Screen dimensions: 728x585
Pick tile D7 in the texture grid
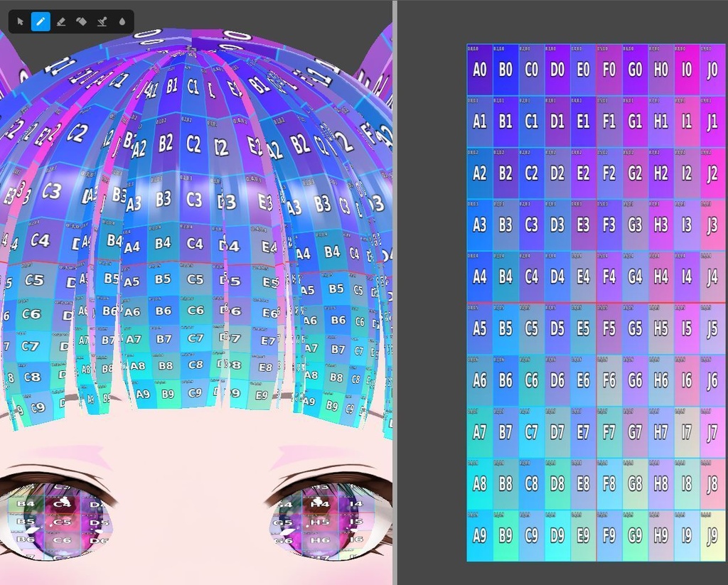557,432
